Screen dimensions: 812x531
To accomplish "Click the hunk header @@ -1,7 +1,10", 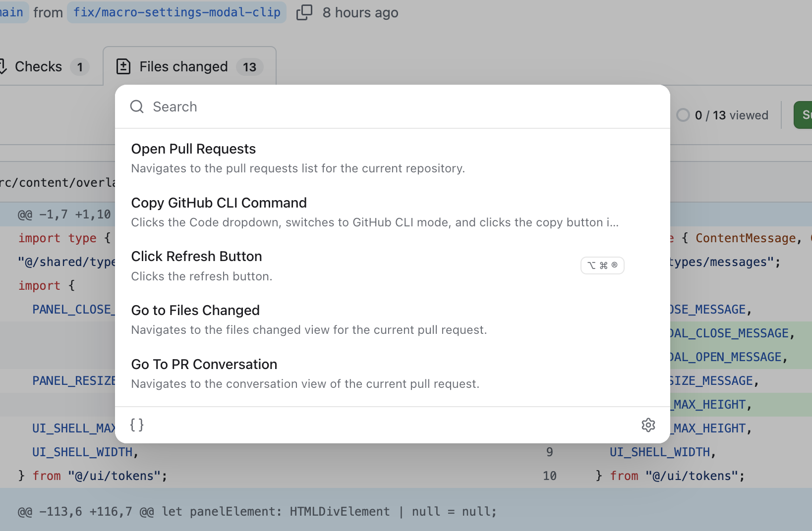I will (x=64, y=214).
